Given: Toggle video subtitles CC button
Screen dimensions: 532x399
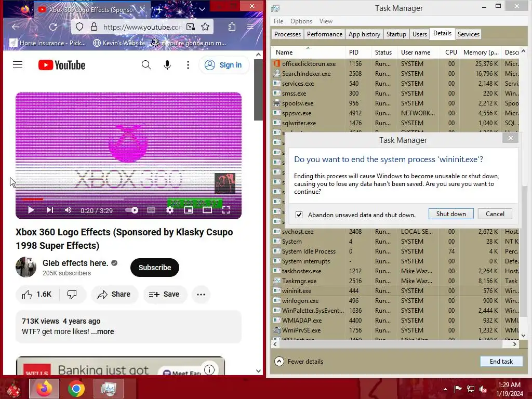Looking at the screenshot, I should click(151, 210).
